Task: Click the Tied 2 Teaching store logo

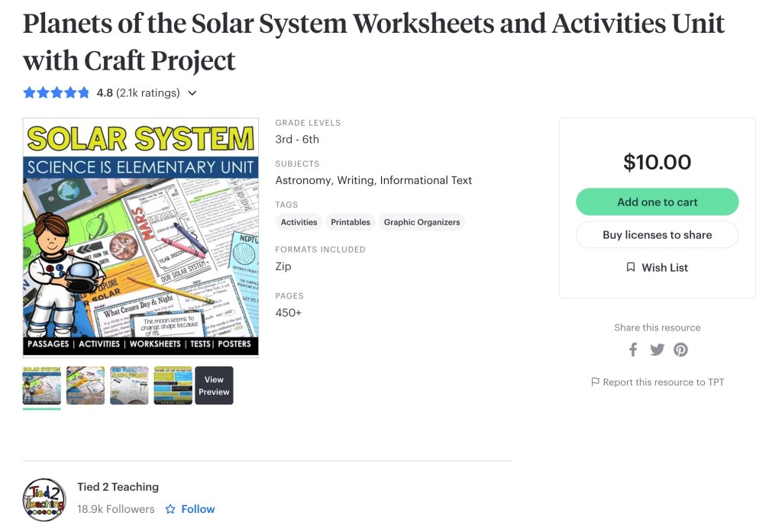Action: (x=44, y=500)
